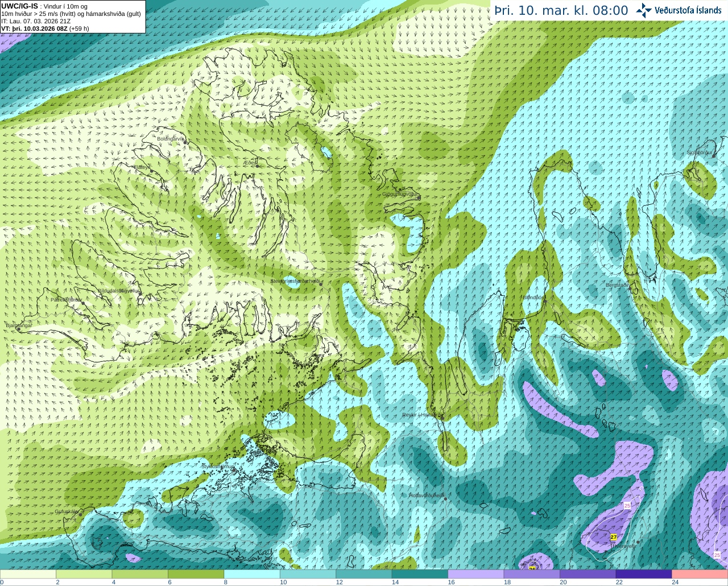The width and height of the screenshot is (728, 586).
Task: Select the Patreksfjörður station label
Action: pos(67,300)
